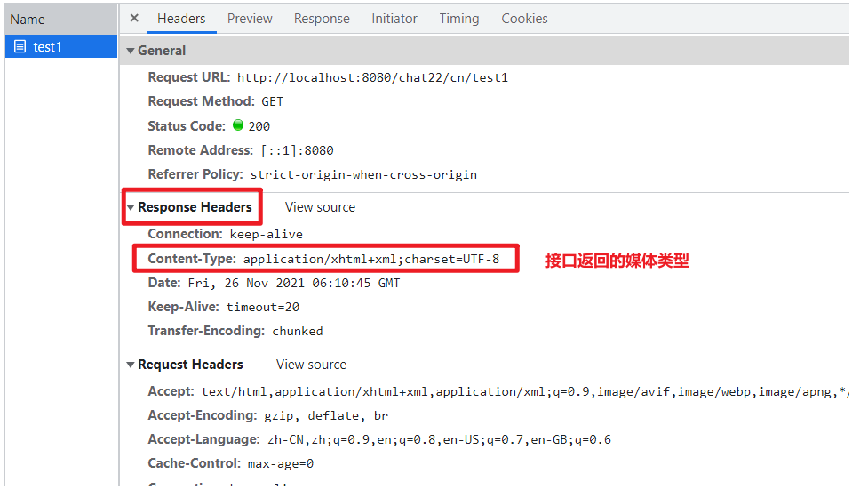This screenshot has height=498, width=868.
Task: Switch to the Timing tab
Action: click(x=458, y=18)
